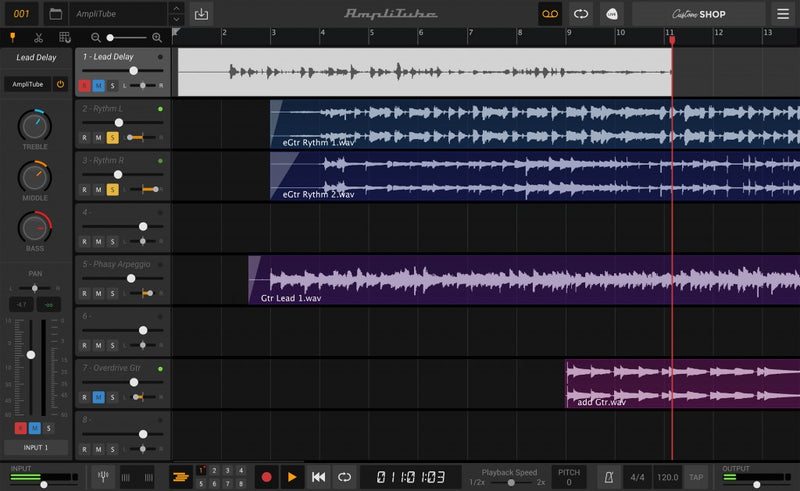Toggle solo on track 3 Rythm R
This screenshot has width=800, height=491.
pyautogui.click(x=112, y=189)
